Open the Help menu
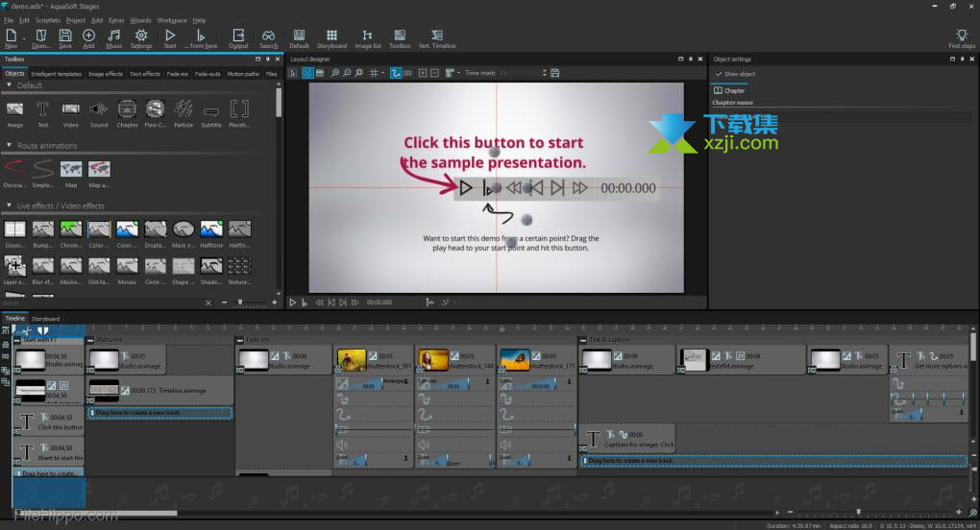Screen dimensions: 980x530 200,20
